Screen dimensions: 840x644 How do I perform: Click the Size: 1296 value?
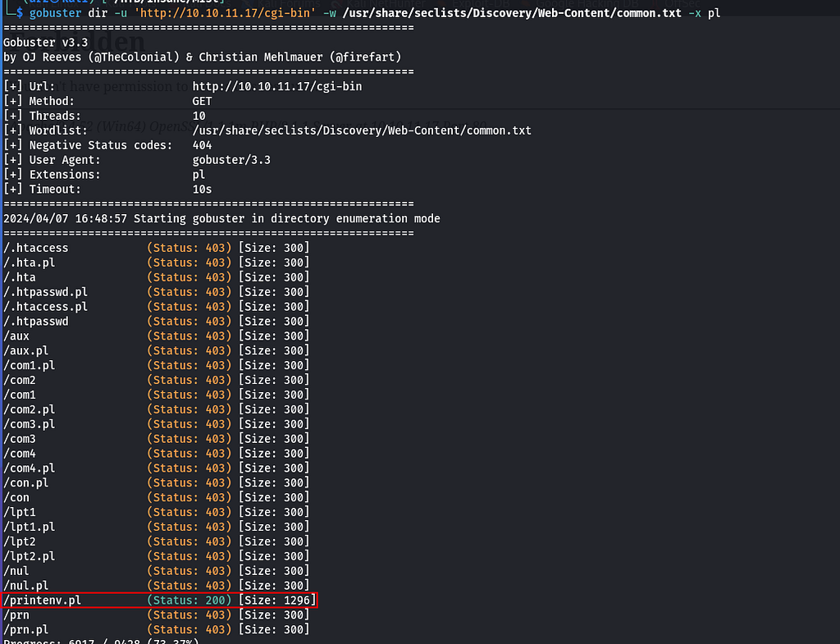277,600
